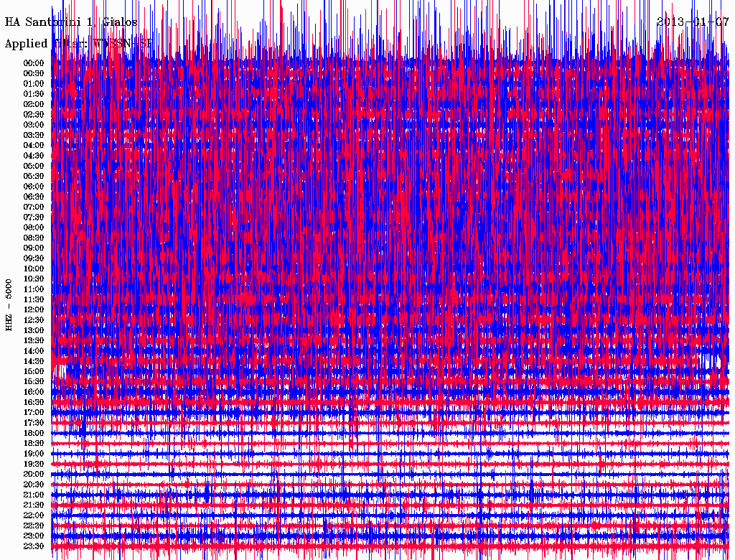Screen dimensions: 735x560
Task: Select the '01:00' time label
Action: [34, 84]
